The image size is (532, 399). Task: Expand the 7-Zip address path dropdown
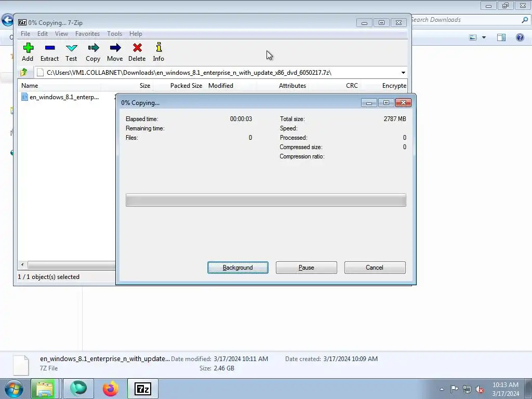pos(403,73)
